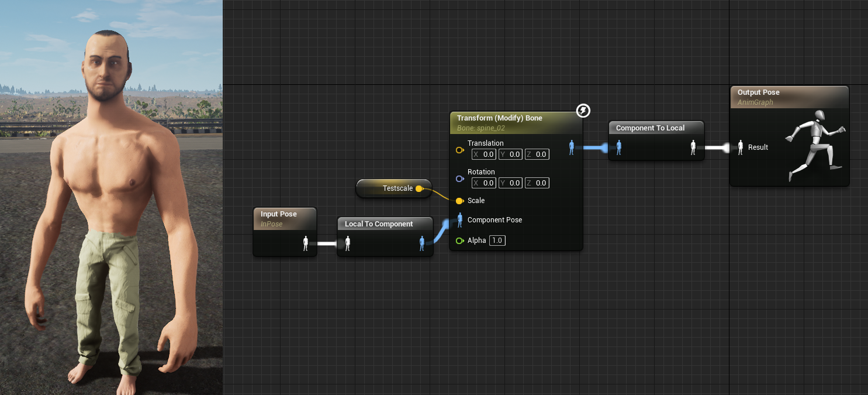This screenshot has width=868, height=395.
Task: Click the Translation X value field
Action: click(x=484, y=154)
